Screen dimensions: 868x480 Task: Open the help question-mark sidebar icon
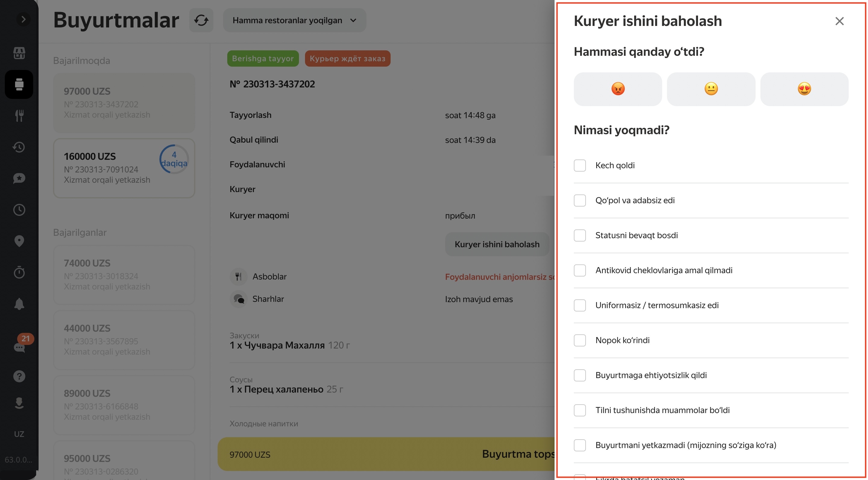tap(19, 376)
